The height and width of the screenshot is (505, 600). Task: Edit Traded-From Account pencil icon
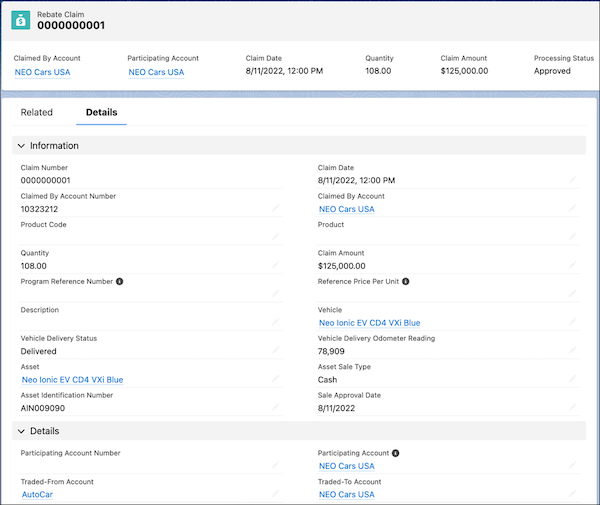click(276, 494)
